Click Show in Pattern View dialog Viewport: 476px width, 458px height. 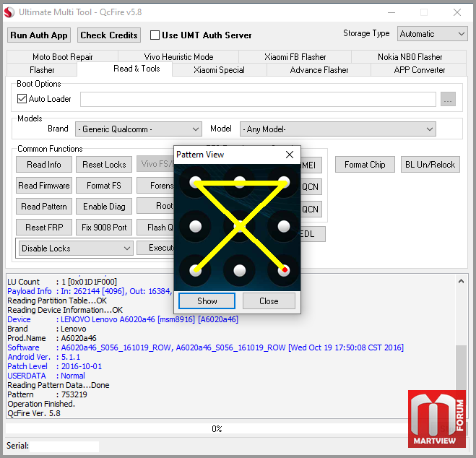pyautogui.click(x=207, y=301)
